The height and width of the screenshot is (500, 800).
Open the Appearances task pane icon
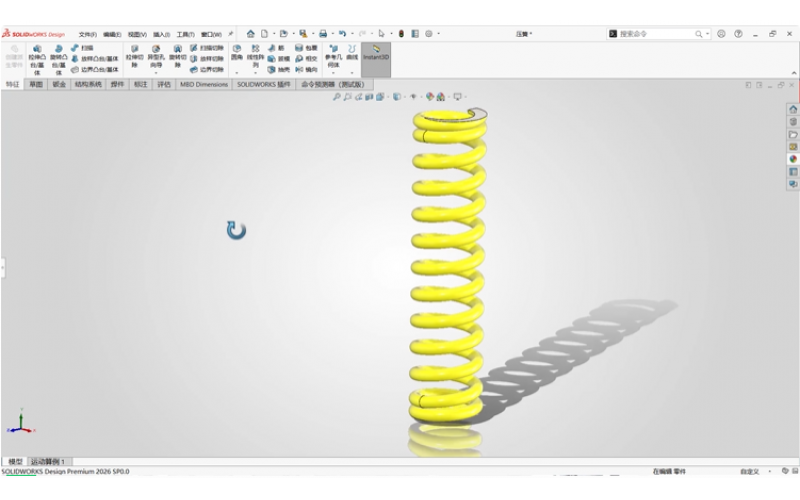click(793, 159)
